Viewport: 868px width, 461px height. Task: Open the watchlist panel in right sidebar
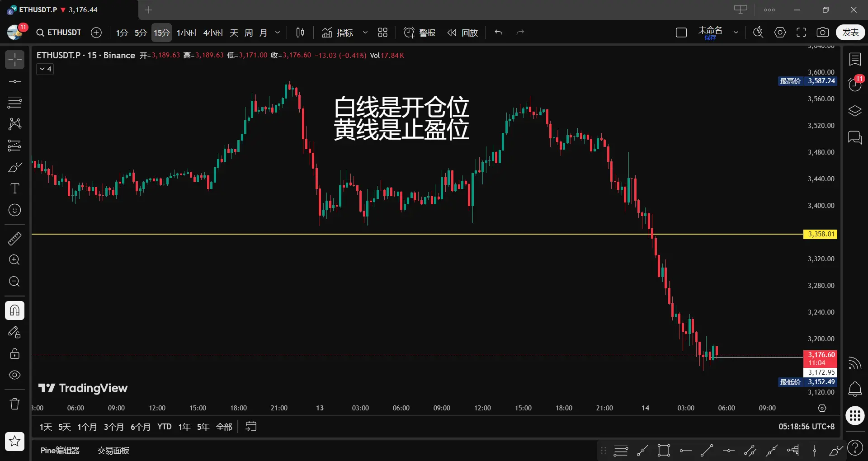point(855,59)
